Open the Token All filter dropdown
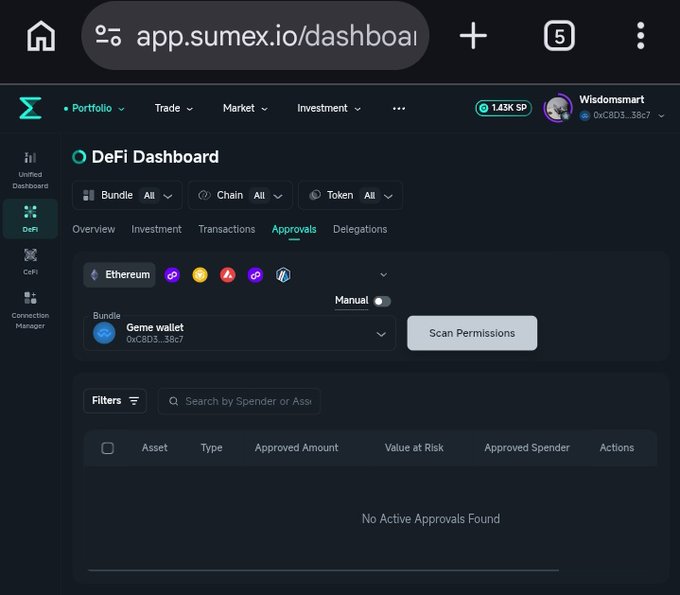The height and width of the screenshot is (595, 680). click(x=350, y=196)
